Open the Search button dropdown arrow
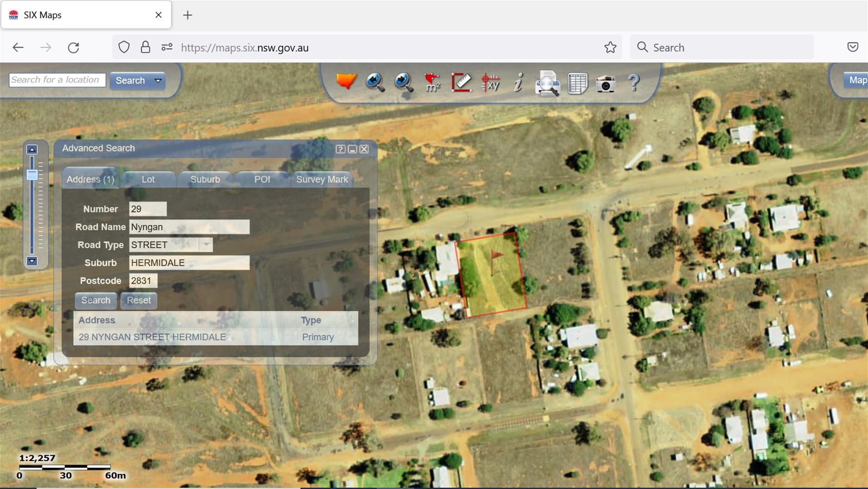The height and width of the screenshot is (489, 868). click(158, 81)
